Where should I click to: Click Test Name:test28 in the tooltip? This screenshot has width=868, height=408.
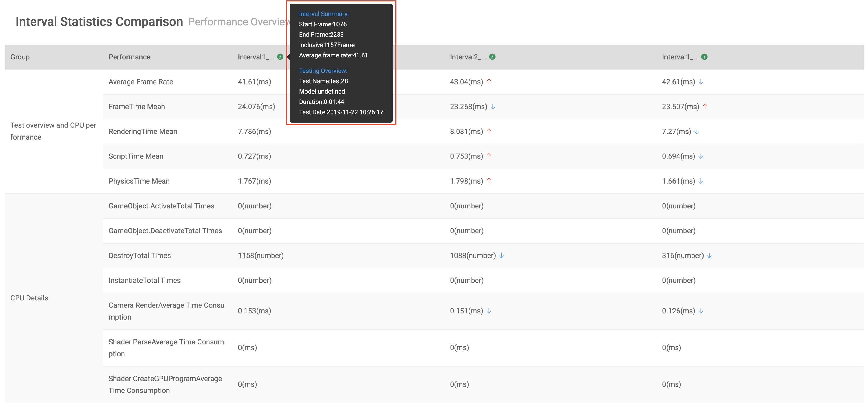(323, 81)
